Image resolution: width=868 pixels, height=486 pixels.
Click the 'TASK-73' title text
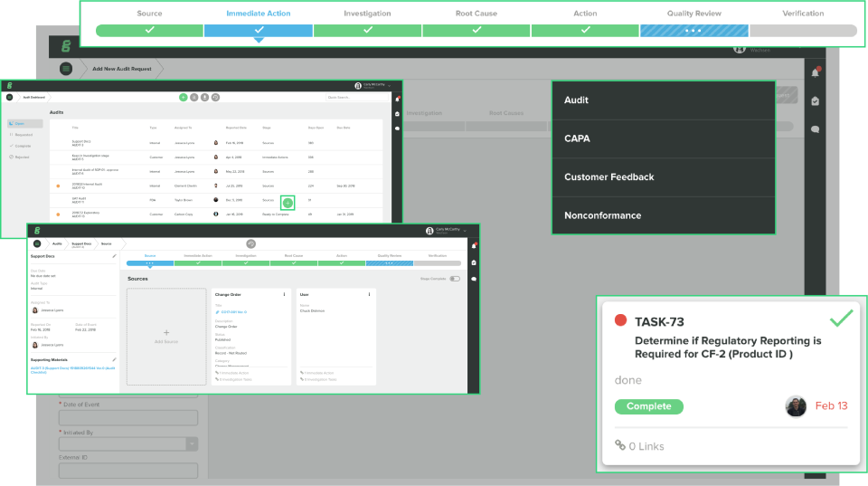659,322
